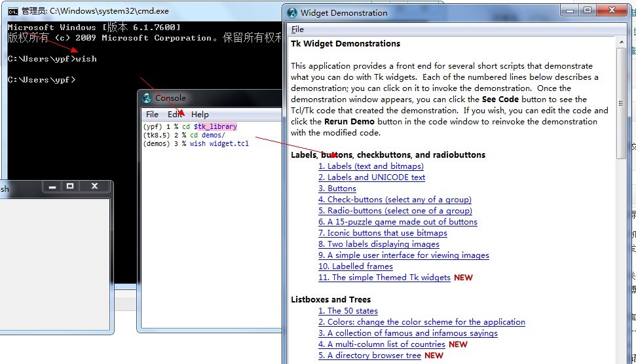
Task: Open demo 2. Labels and UNICODE text
Action: [371, 177]
